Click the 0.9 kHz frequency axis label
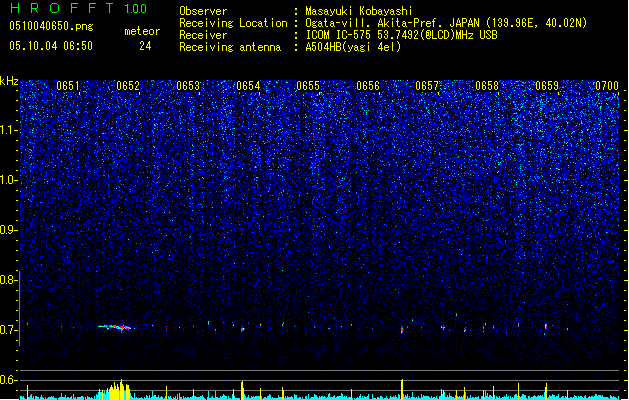629x400 pixels. click(8, 230)
